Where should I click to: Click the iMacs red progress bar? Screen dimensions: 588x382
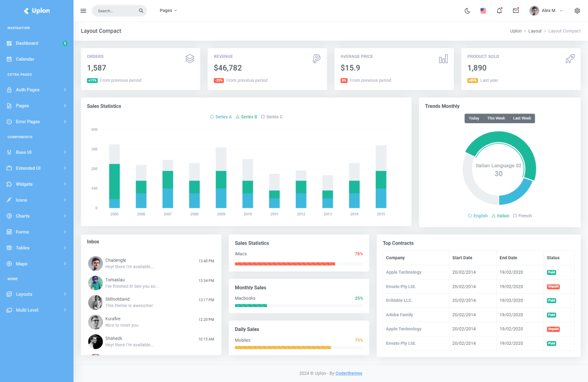285,264
